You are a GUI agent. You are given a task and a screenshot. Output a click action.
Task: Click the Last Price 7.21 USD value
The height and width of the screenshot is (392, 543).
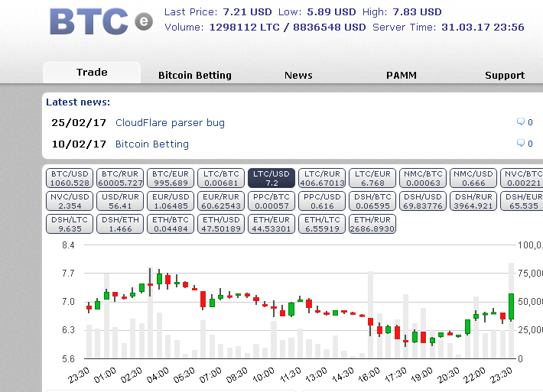[x=247, y=11]
